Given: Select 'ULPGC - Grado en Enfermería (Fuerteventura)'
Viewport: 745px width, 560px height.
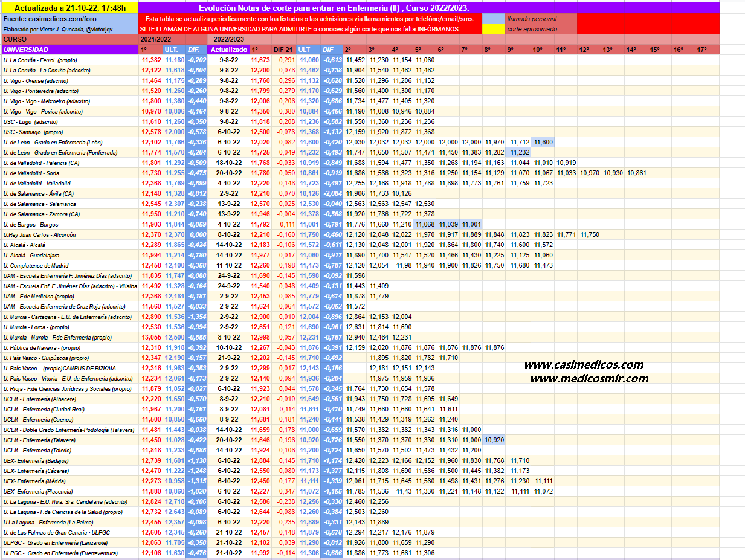Looking at the screenshot, I should click(x=69, y=553).
